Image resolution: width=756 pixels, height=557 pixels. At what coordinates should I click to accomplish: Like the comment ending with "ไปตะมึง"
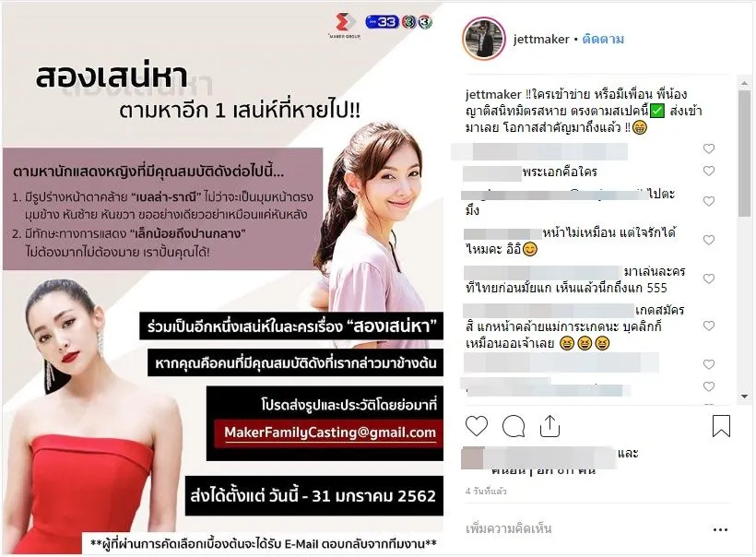(709, 201)
